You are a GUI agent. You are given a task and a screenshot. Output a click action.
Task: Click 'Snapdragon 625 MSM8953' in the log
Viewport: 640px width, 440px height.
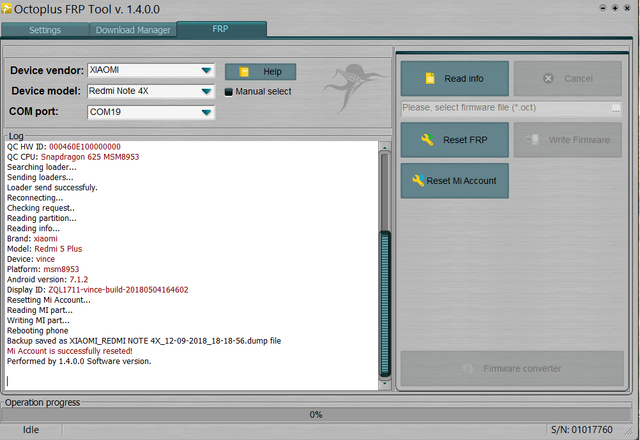coord(90,157)
